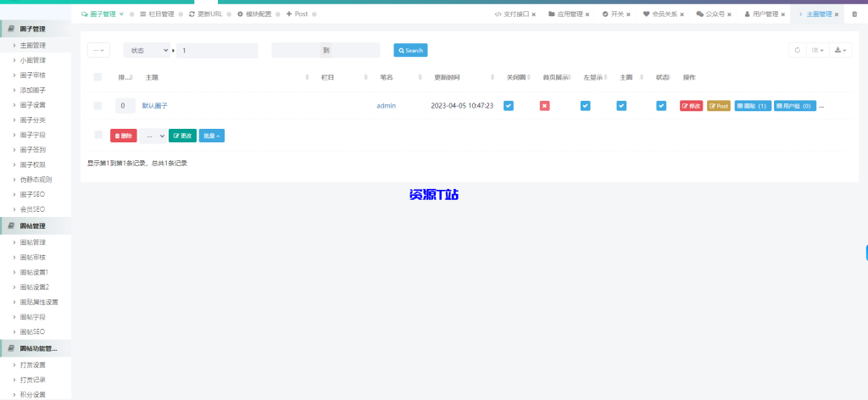Click the red 修改 button for 默认圈子
This screenshot has width=868, height=400.
692,106
